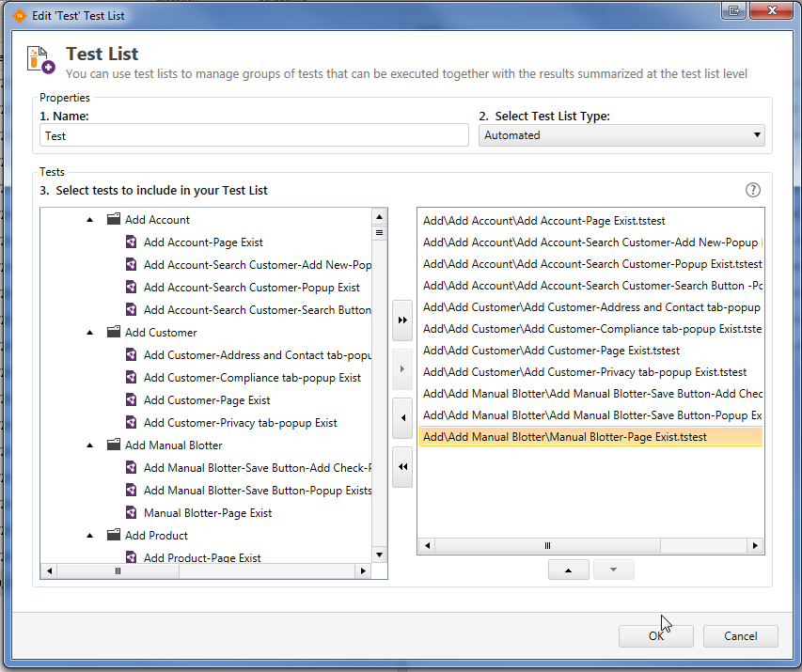Collapse the Add Account tree node

click(x=90, y=220)
